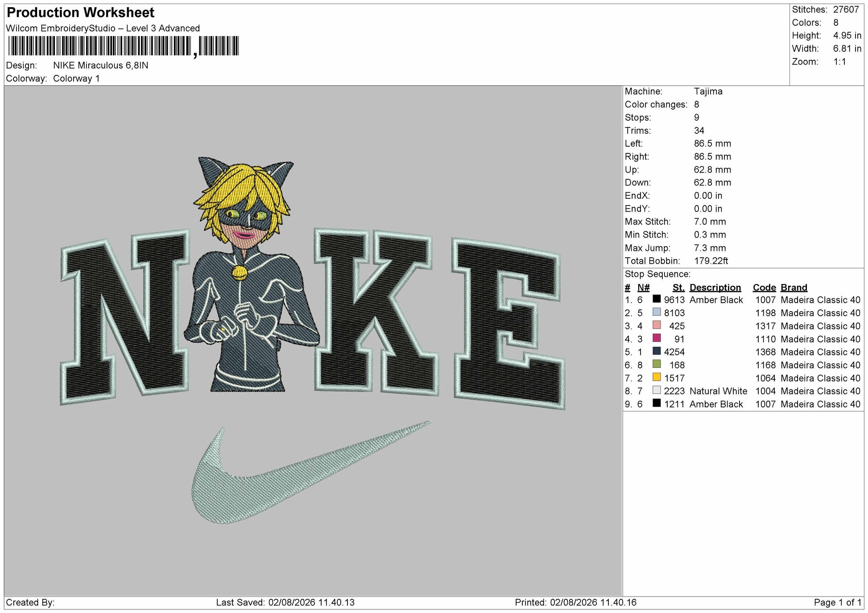
Task: Click the trims value "34"
Action: 699,131
